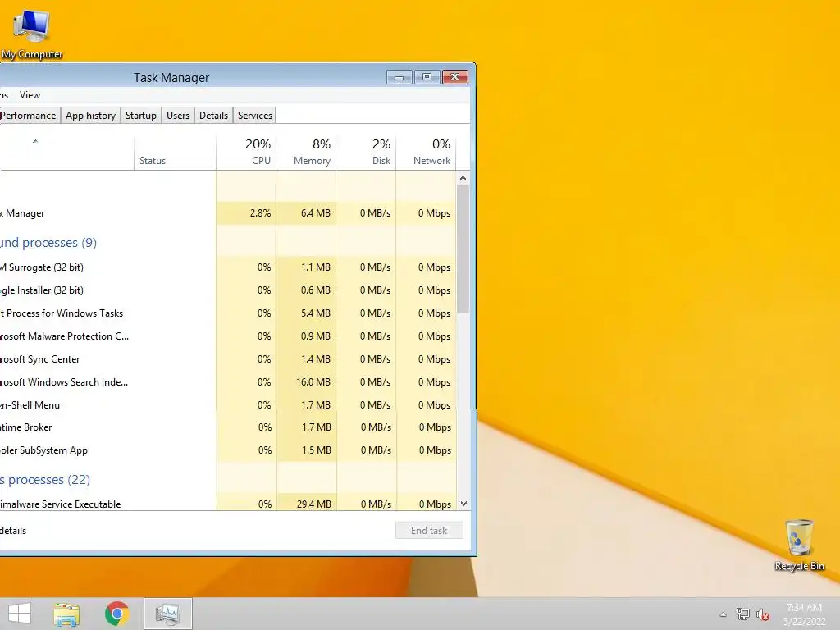
Task: Select the Sync Center process row
Action: [228, 359]
